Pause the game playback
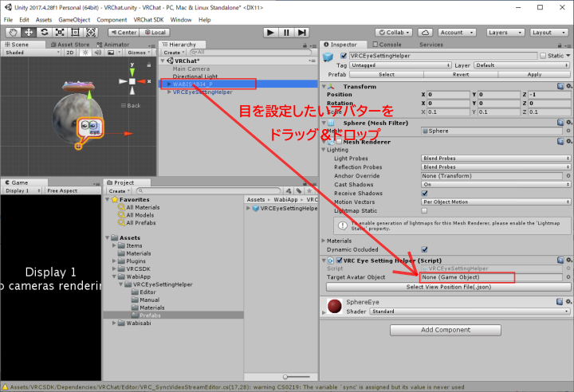 [286, 33]
